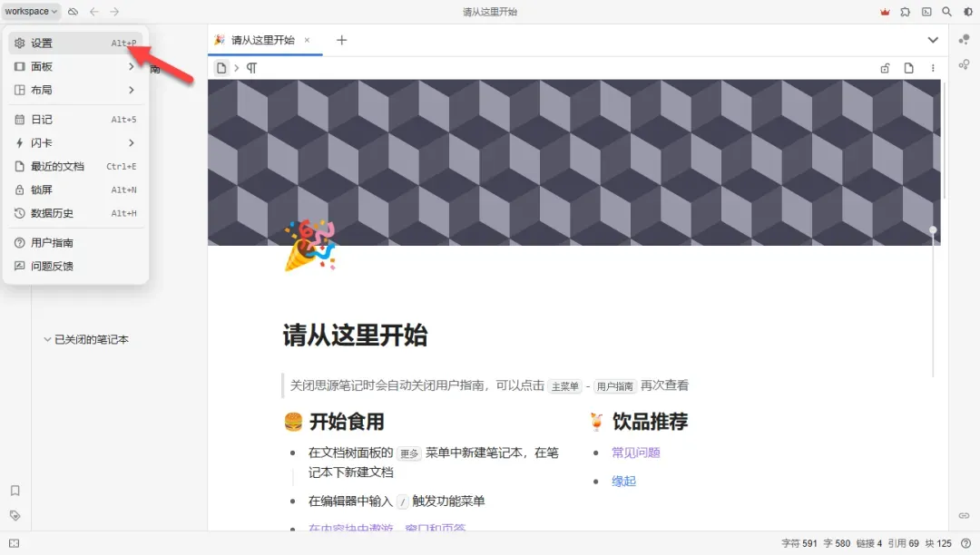Open the bookmarks panel icon
This screenshot has height=555, width=980.
(x=15, y=491)
